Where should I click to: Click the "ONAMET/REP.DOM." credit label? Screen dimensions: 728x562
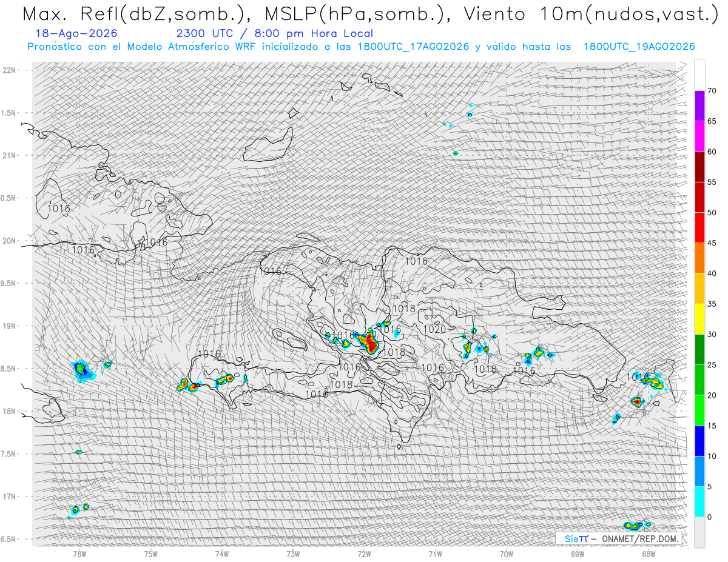(x=639, y=538)
